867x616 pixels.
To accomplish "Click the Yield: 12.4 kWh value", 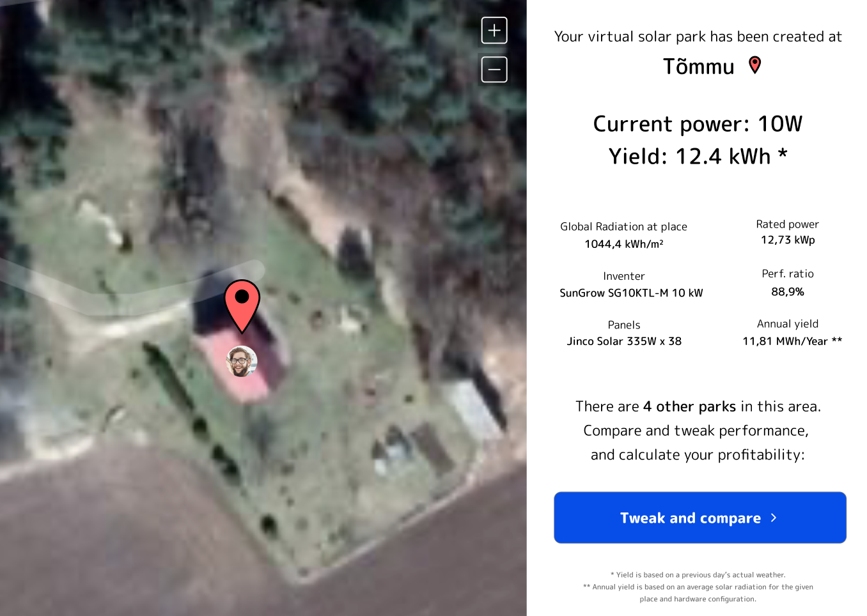I will [x=698, y=156].
